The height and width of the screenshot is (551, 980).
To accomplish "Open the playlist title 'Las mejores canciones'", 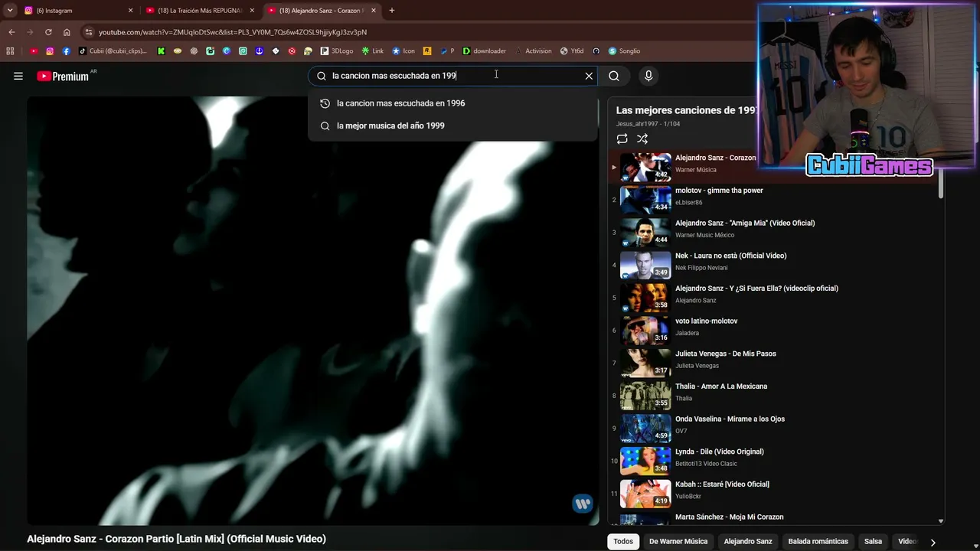I will point(687,110).
